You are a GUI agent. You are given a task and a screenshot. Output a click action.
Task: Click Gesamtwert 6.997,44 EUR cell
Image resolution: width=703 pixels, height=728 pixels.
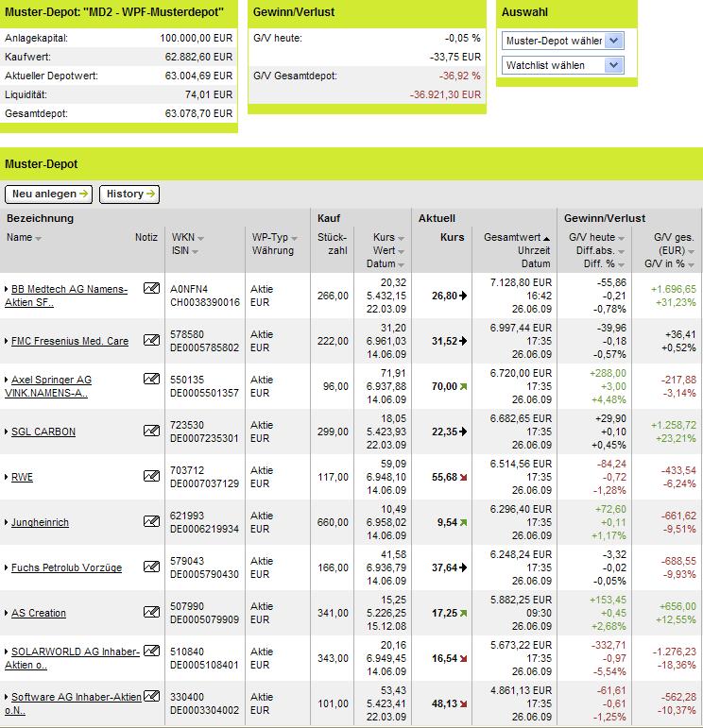(521, 329)
